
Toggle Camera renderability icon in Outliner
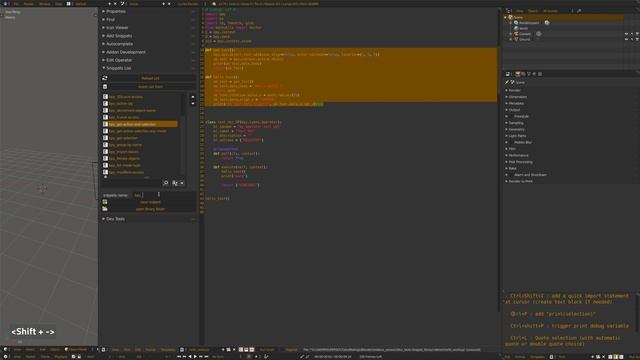click(x=637, y=34)
